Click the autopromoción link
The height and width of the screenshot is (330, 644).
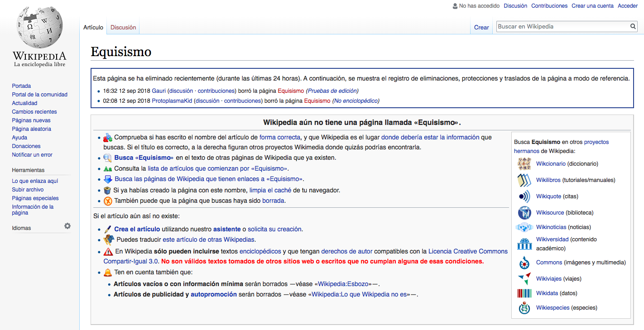(214, 294)
